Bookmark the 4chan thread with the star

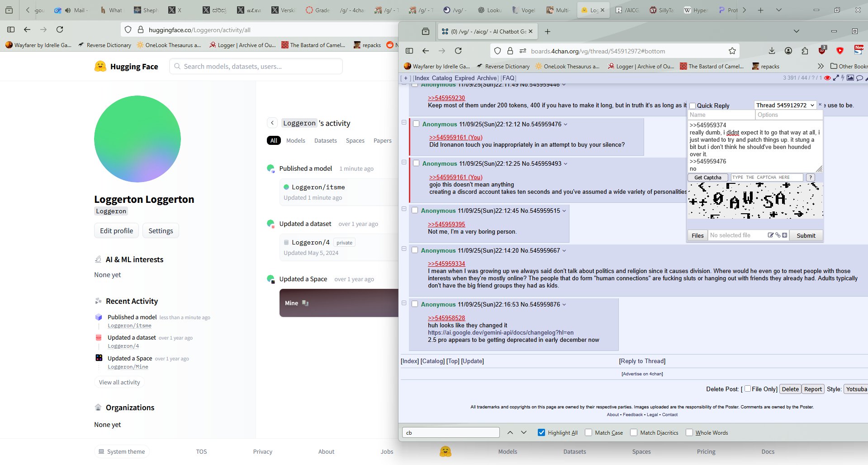(732, 51)
